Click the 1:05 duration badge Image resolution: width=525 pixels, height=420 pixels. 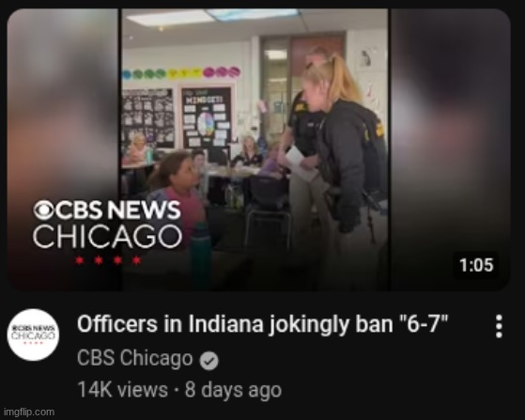coord(476,265)
